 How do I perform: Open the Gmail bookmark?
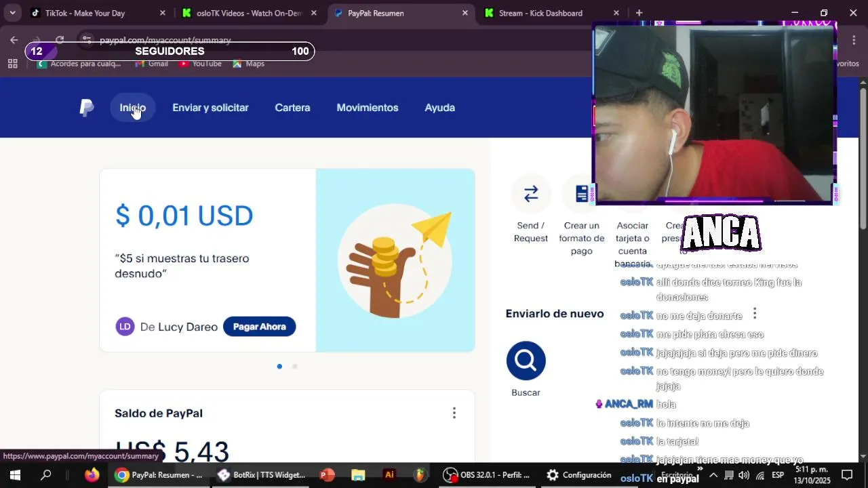(x=151, y=64)
